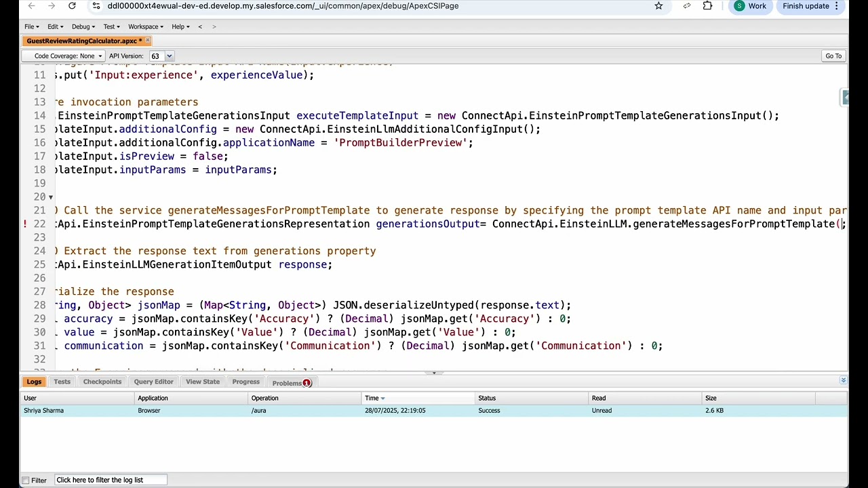Collapse the bottom panel with the double-chevron icon
This screenshot has width=868, height=488.
843,381
